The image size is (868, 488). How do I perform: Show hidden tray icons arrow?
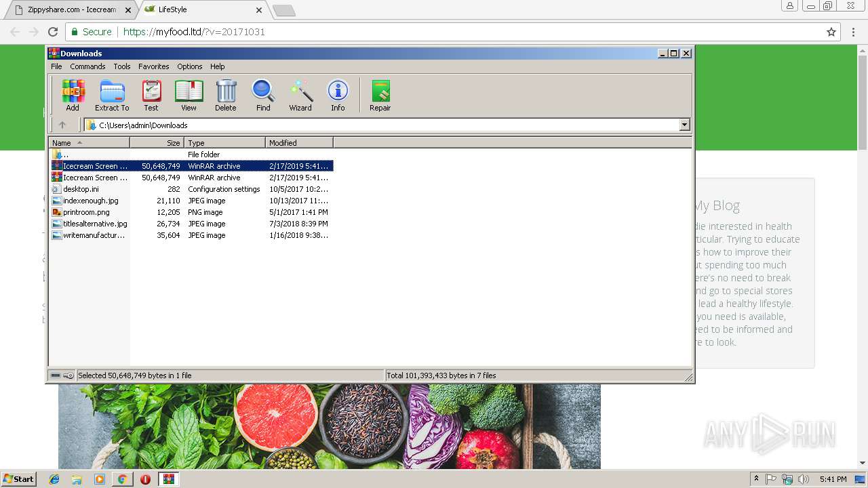756,479
